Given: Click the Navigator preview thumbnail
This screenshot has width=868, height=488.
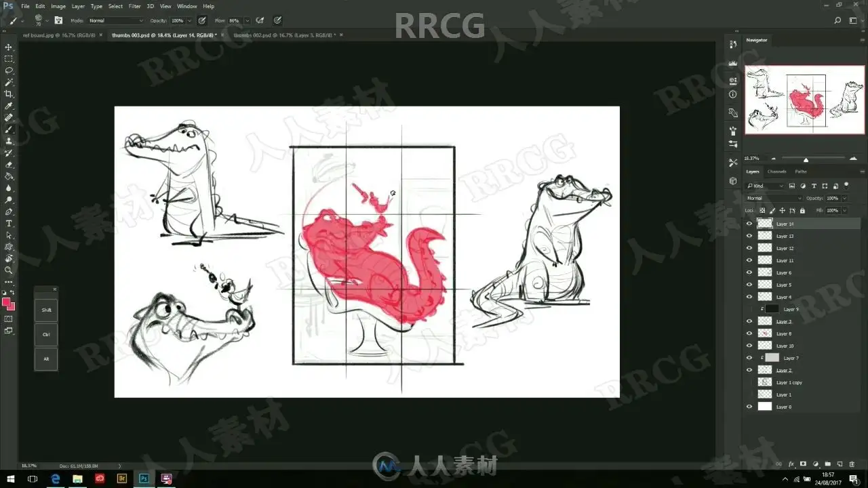Looking at the screenshot, I should (x=804, y=100).
